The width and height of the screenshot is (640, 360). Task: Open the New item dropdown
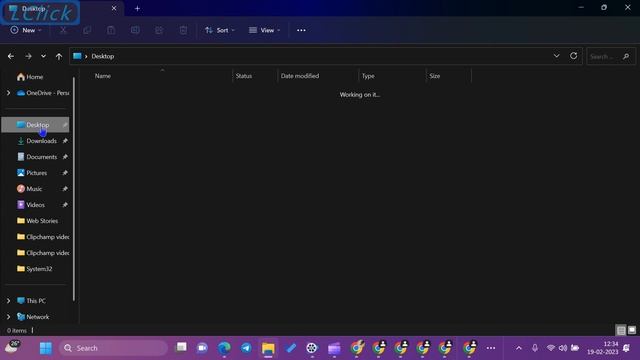26,30
